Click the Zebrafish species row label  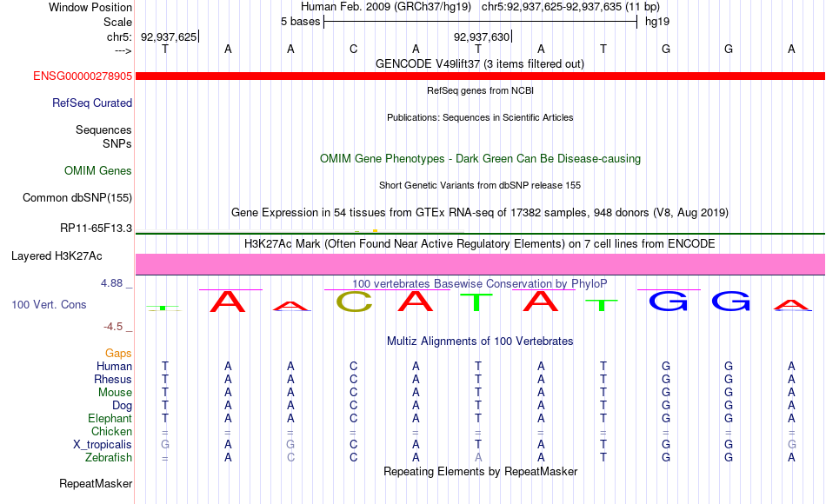(109, 458)
